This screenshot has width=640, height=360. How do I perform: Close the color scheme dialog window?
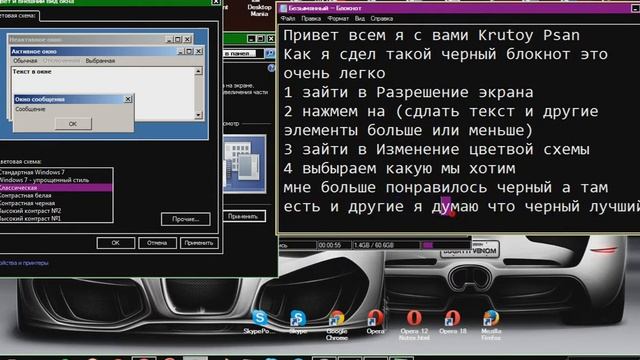coord(216,2)
